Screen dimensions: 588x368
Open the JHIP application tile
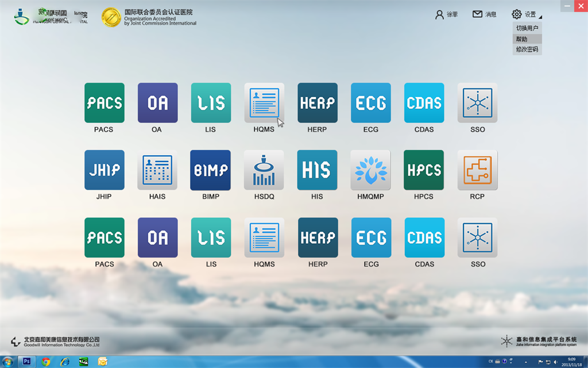coord(104,170)
